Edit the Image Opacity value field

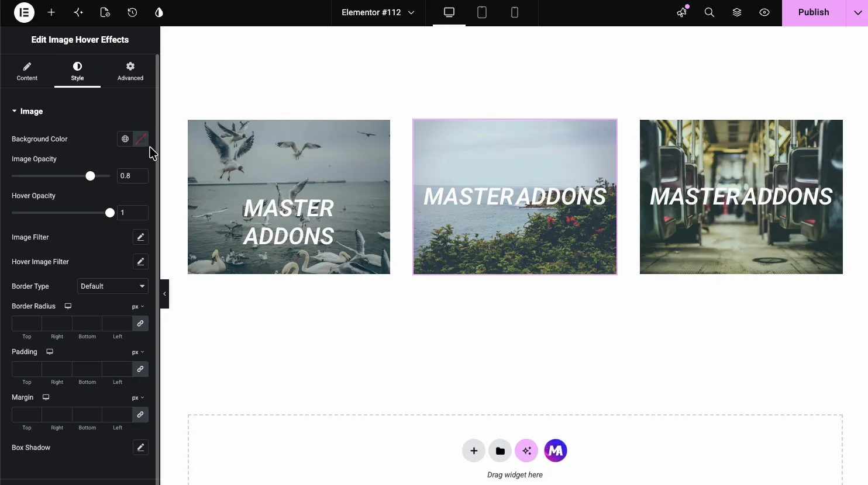(133, 176)
